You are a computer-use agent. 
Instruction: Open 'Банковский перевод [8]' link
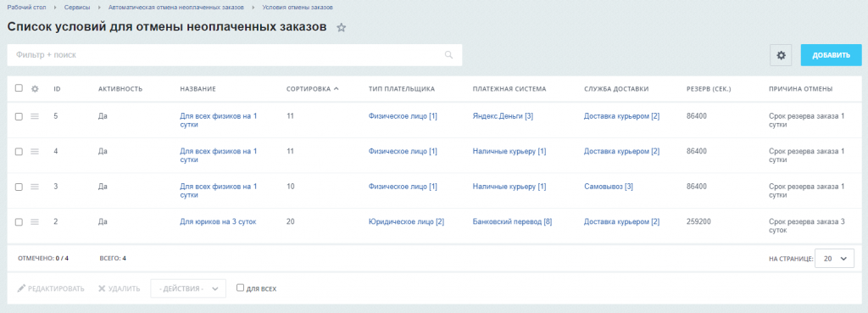pos(512,221)
